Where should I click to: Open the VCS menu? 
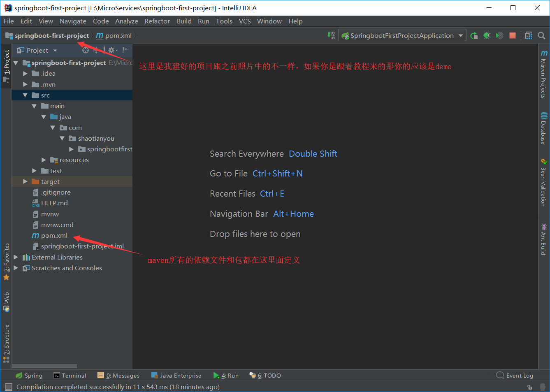(245, 21)
